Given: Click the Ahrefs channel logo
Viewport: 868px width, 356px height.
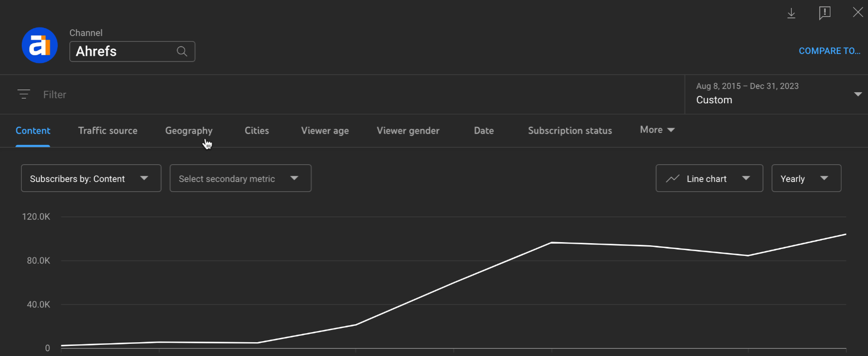Looking at the screenshot, I should click(40, 46).
